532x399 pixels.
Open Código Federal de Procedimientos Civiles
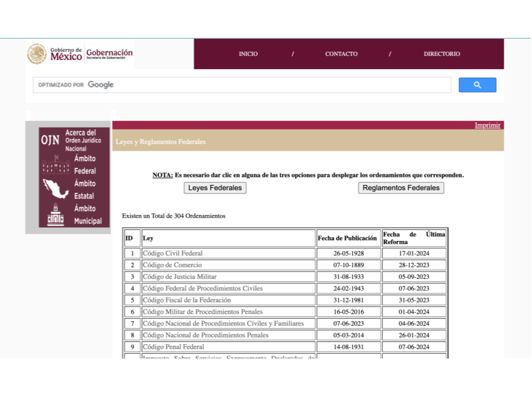[x=203, y=288]
